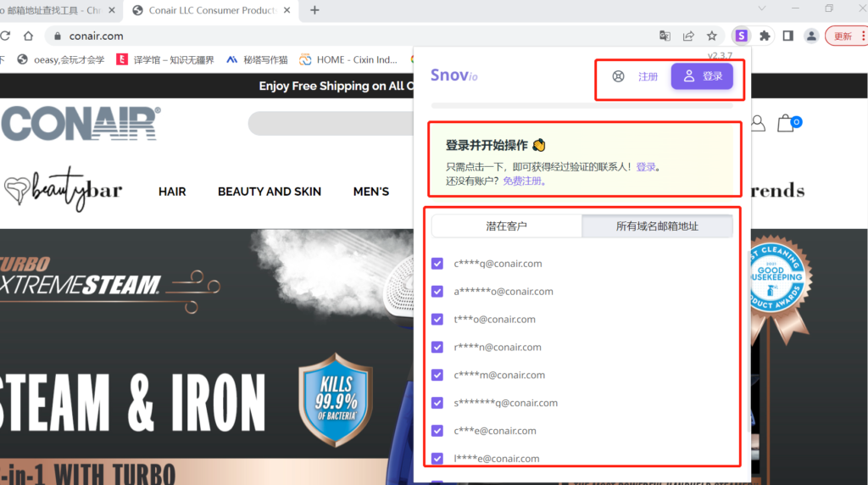Open the MEN'S menu
The width and height of the screenshot is (868, 485).
(371, 192)
